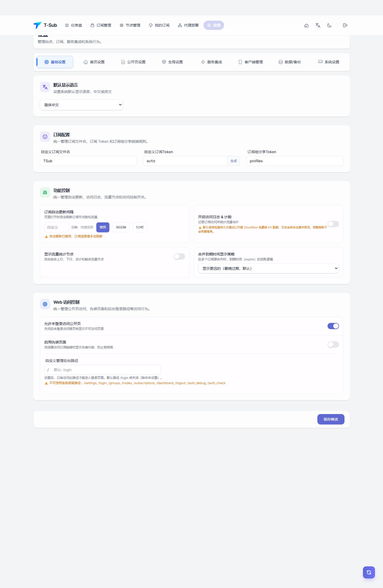Open the 服务集成 settings tab
This screenshot has height=588, width=383.
pyautogui.click(x=211, y=62)
